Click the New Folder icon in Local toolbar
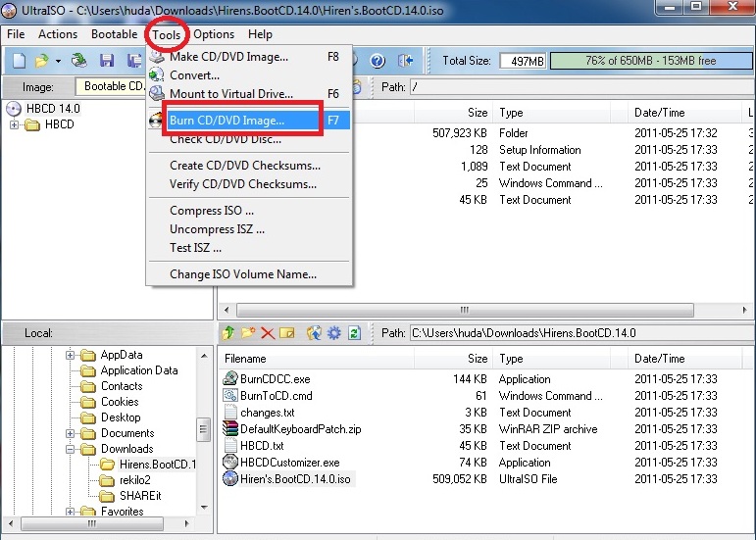Screen dimensions: 756x540 (248, 333)
